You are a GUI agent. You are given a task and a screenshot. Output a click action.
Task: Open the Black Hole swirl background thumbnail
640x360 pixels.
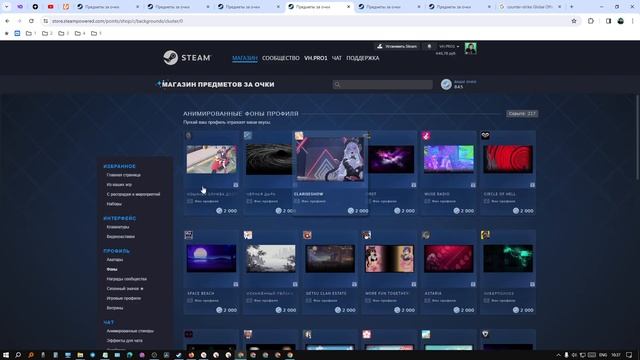click(x=269, y=159)
